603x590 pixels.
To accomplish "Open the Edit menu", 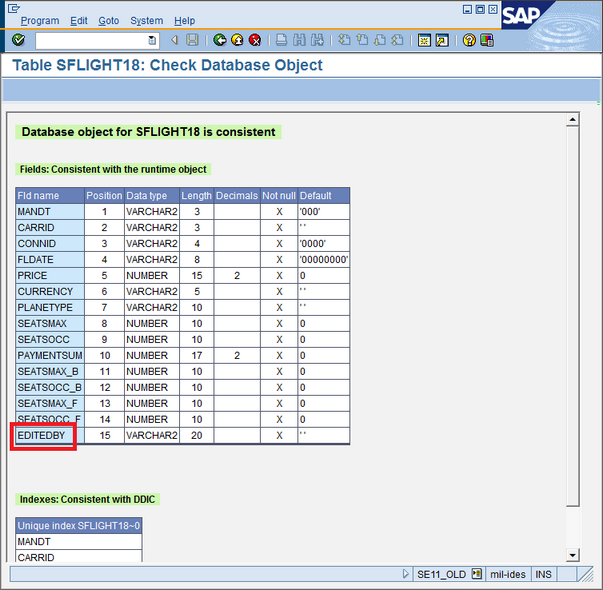I will [x=79, y=20].
